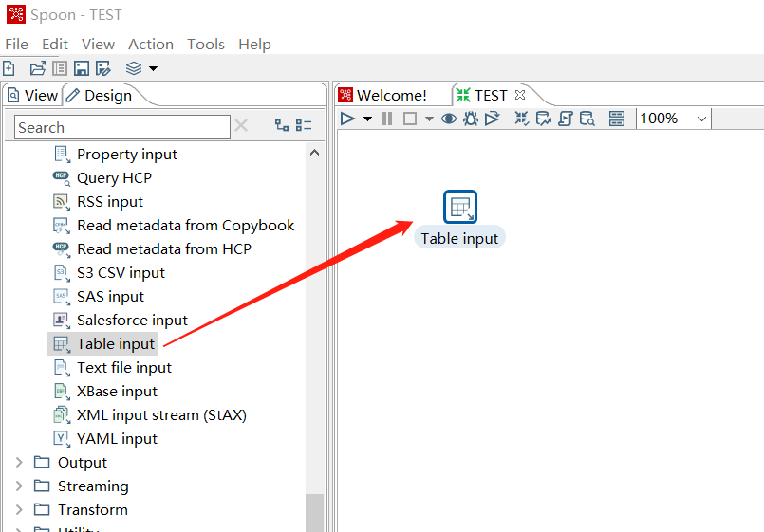
Task: Close the TEST tab
Action: tap(520, 95)
